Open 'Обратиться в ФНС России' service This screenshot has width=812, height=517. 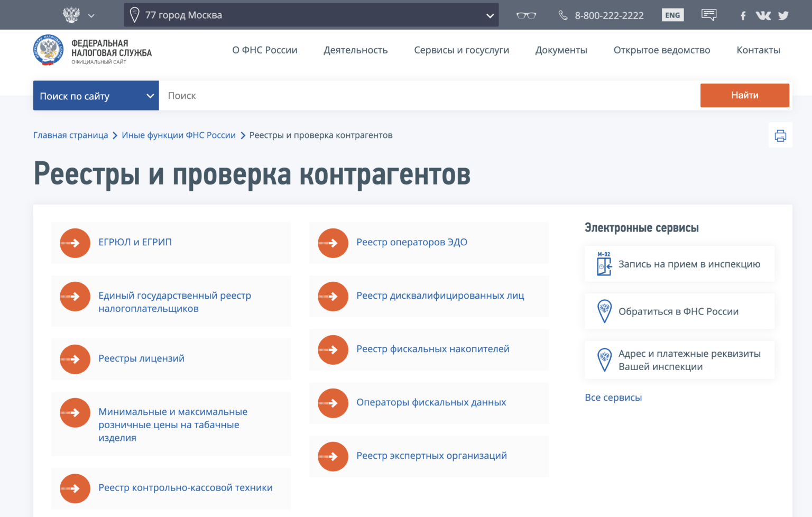tap(680, 311)
